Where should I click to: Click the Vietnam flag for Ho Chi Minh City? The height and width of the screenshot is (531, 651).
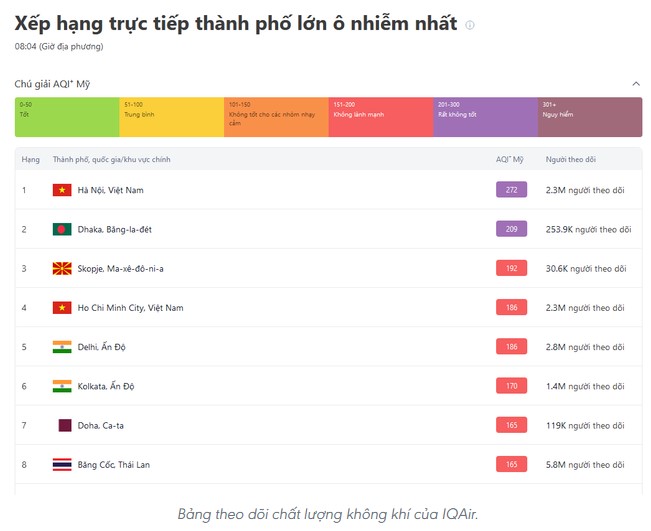pyautogui.click(x=62, y=308)
